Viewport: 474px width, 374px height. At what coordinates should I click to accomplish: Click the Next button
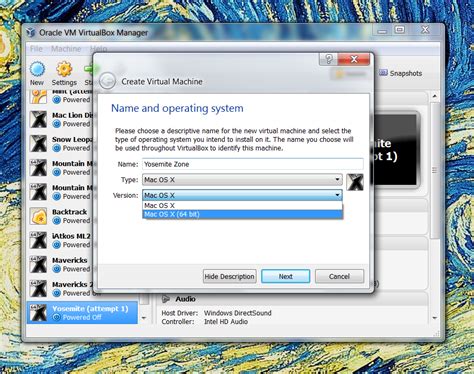click(x=286, y=276)
